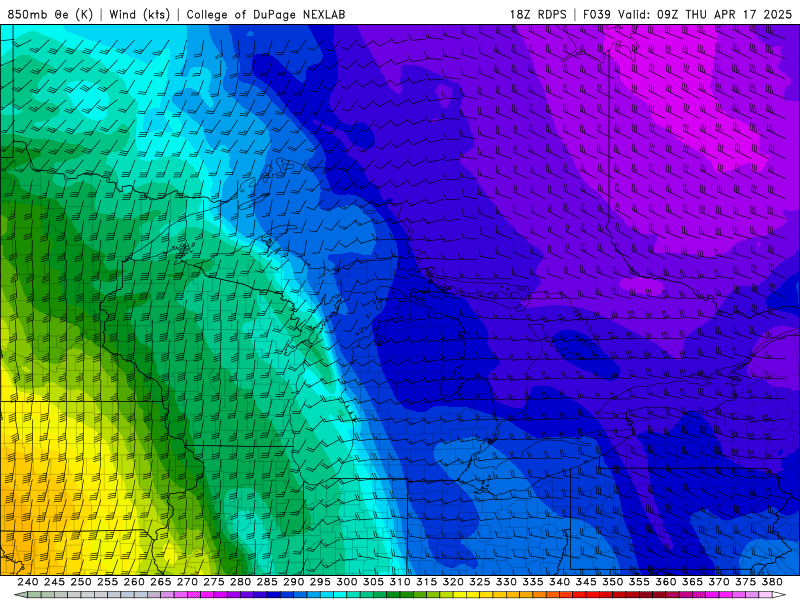The height and width of the screenshot is (600, 800).
Task: Click the 320 legend value
Action: coord(453,582)
